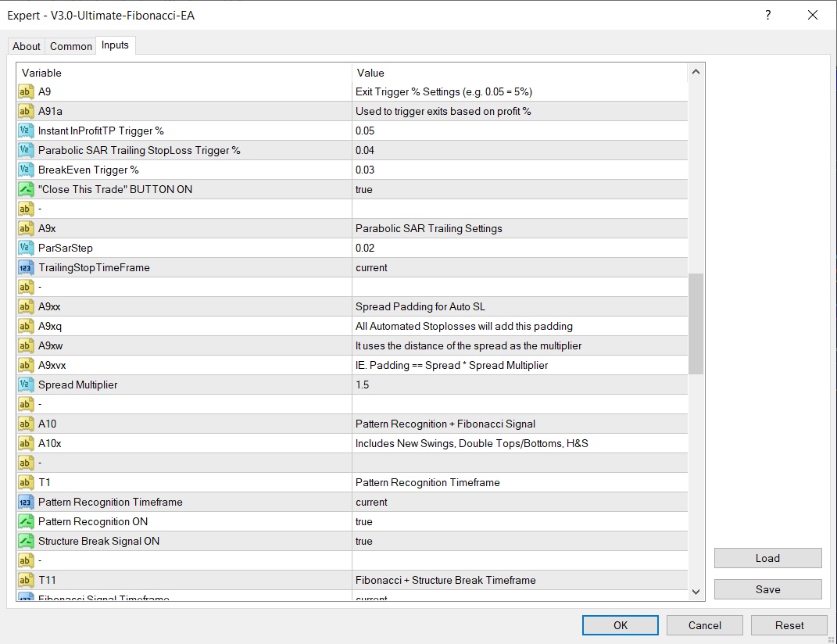Click the Load button
This screenshot has width=837, height=644.
click(767, 558)
